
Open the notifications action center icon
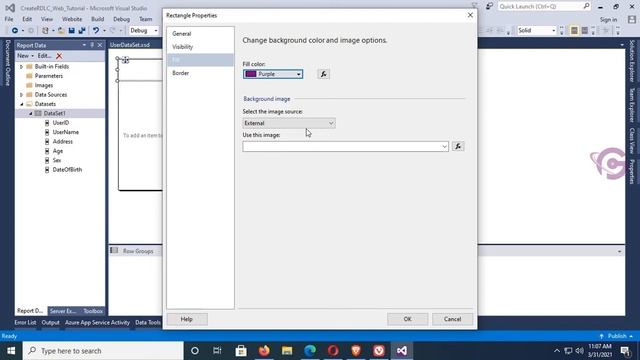tap(625, 351)
